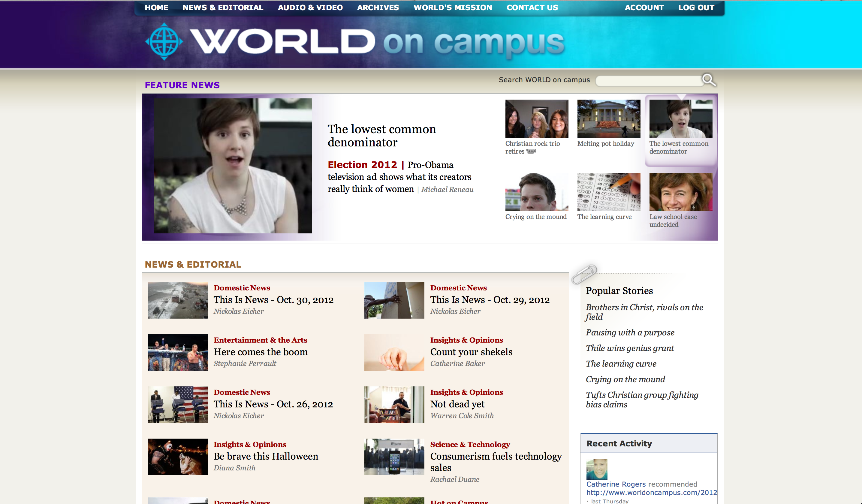This screenshot has width=862, height=504.
Task: Go to the HOME menu item
Action: [x=156, y=7]
